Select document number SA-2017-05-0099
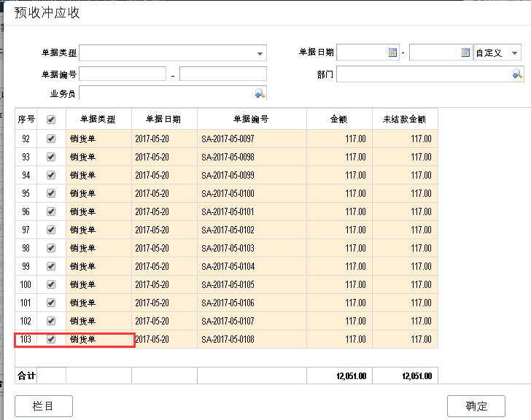This screenshot has width=531, height=420. click(228, 175)
